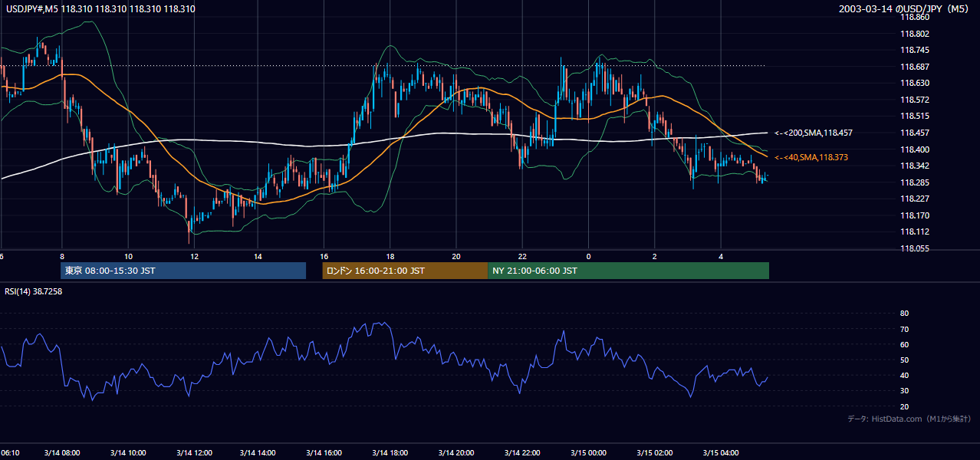This screenshot has height=460, width=980.
Task: Click the 40 SMA 118.373 label
Action: 811,158
